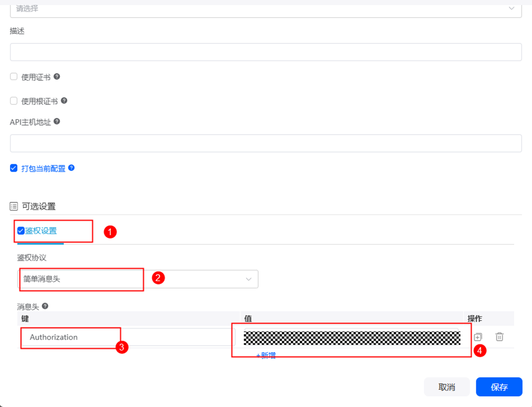Click the help icon beside 使用根证书
Screen dimensions: 532x407
pos(64,101)
